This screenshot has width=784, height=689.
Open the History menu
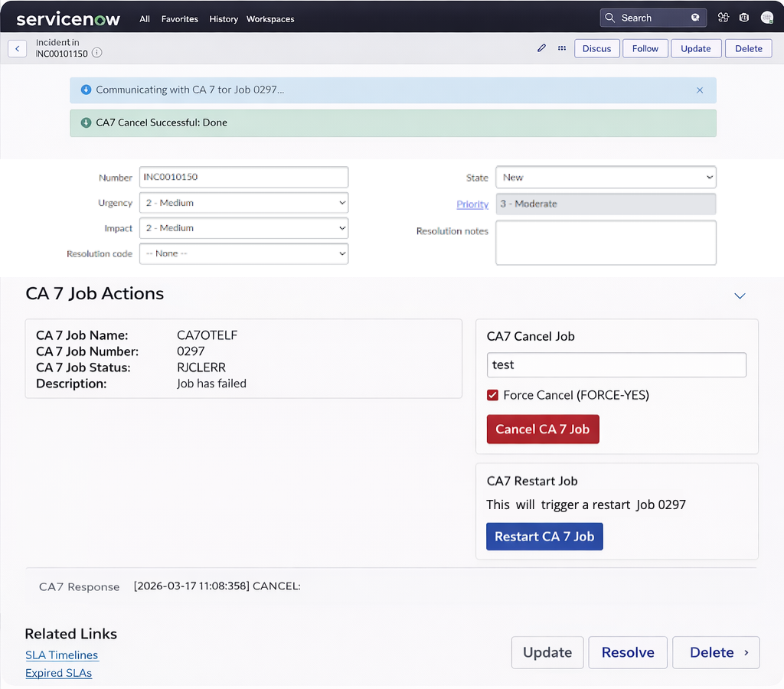click(x=224, y=19)
